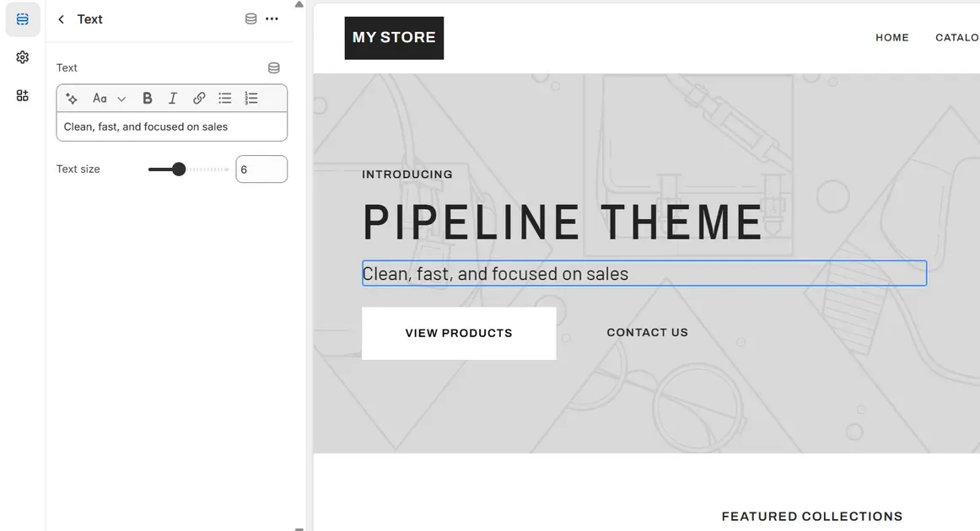Image resolution: width=980 pixels, height=531 pixels.
Task: Open the CATALOG navigation link
Action: (957, 37)
